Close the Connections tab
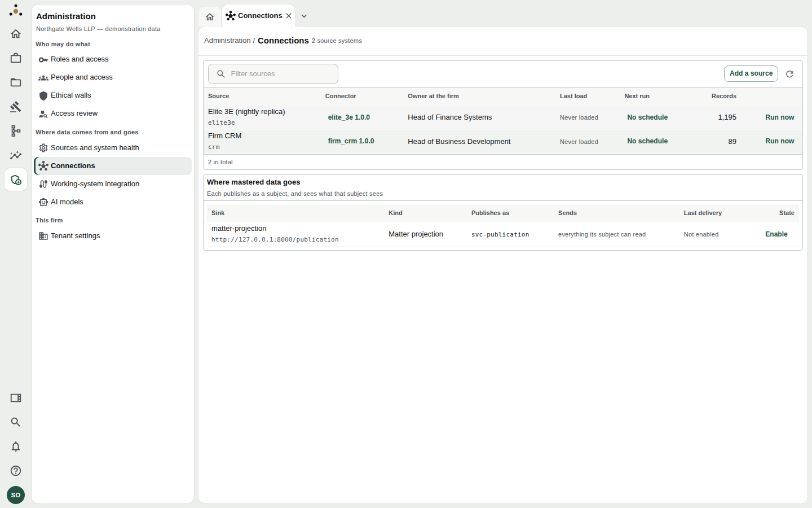The height and width of the screenshot is (508, 812). coord(289,16)
